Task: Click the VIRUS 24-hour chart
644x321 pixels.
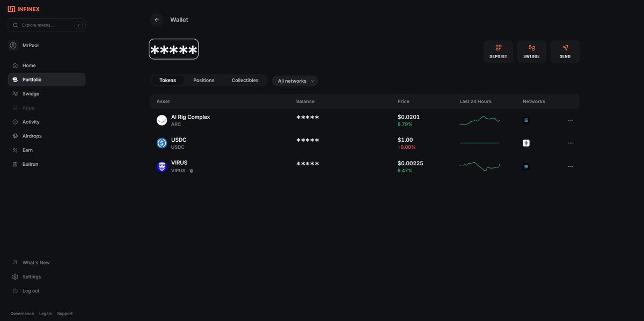Action: 480,166
